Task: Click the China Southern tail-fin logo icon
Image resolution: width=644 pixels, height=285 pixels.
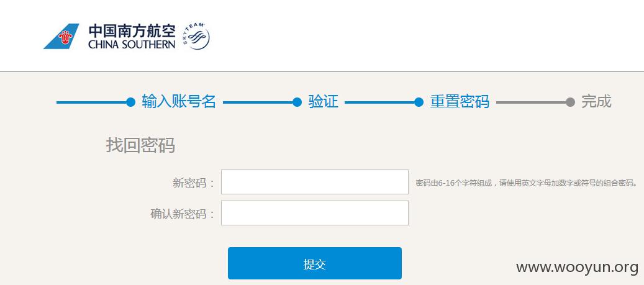Action: [x=61, y=36]
